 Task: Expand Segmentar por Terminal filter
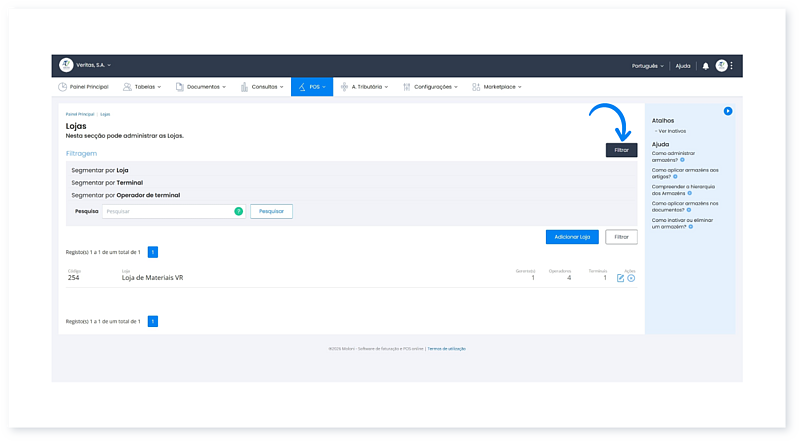tap(107, 183)
